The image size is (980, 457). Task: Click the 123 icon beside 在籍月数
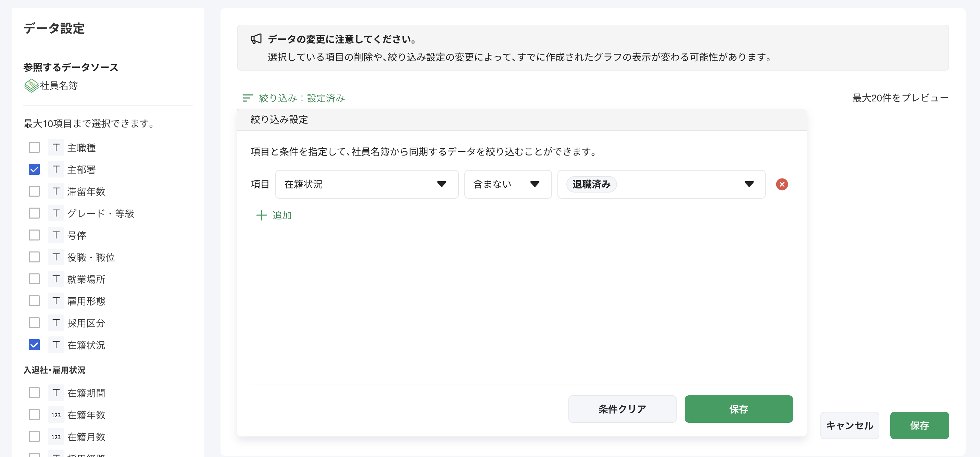[55, 437]
